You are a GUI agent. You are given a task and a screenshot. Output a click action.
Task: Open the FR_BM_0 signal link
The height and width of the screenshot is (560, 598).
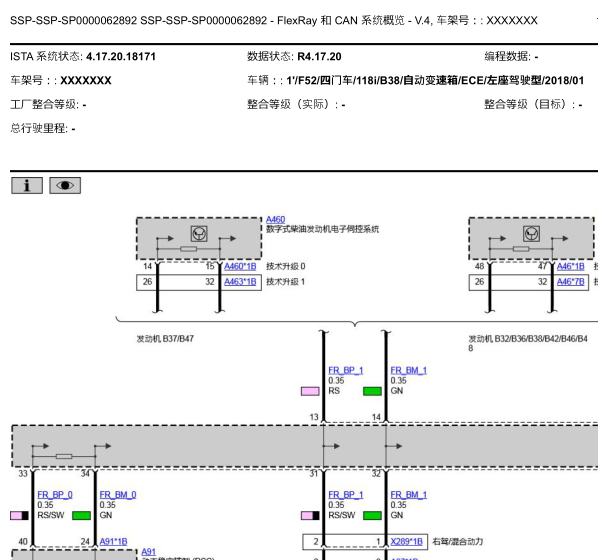click(118, 495)
